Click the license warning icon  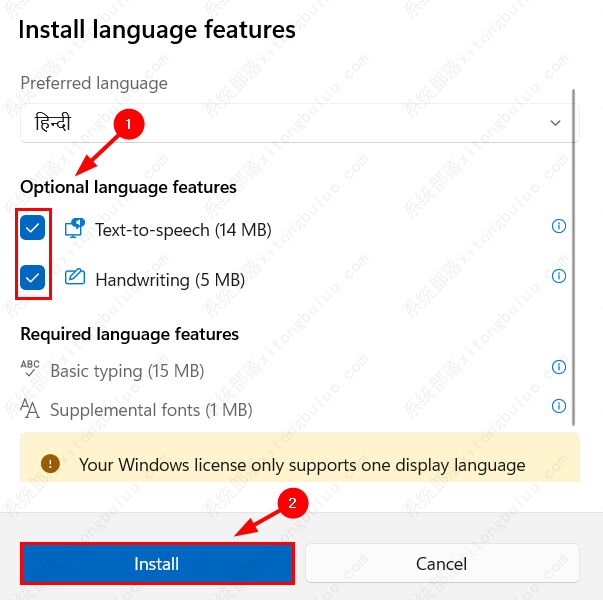[50, 464]
